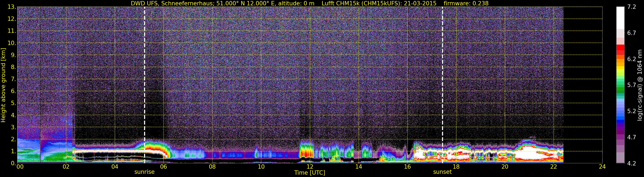Click the '8.' height tick label

point(13,67)
